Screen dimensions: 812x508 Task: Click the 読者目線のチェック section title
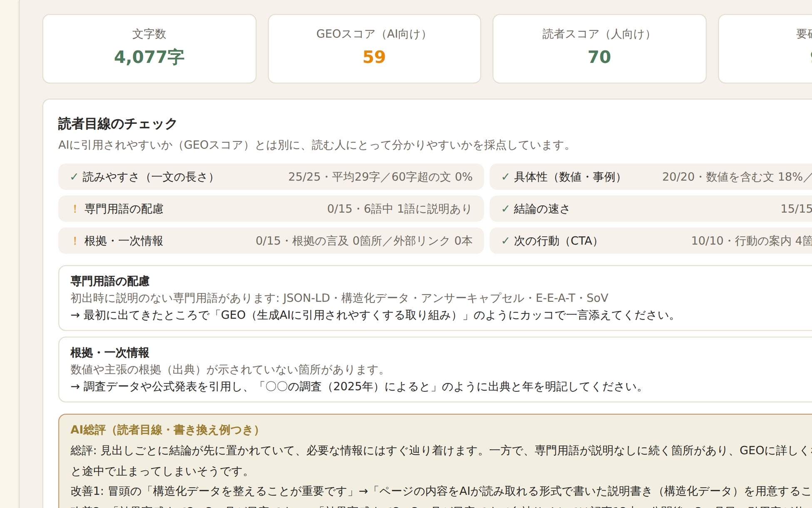coord(117,124)
